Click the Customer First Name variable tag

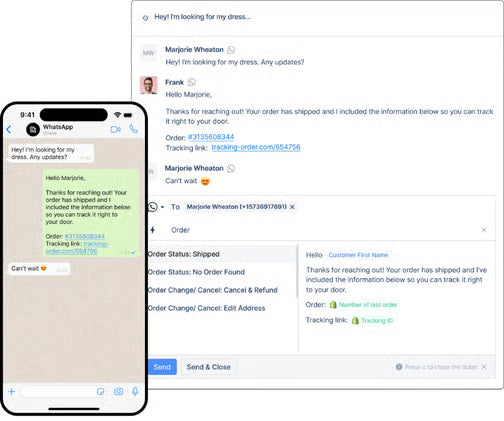358,255
